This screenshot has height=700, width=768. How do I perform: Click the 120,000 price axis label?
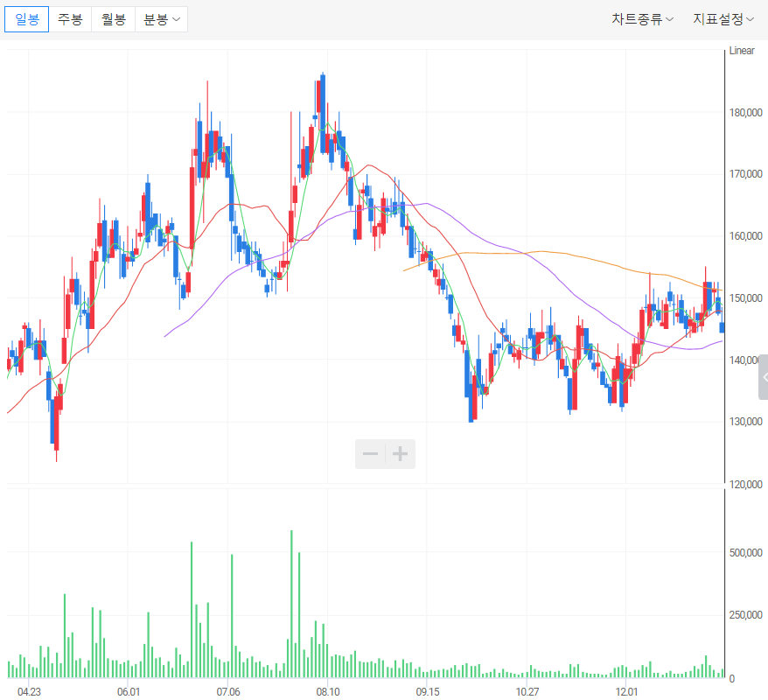(745, 485)
